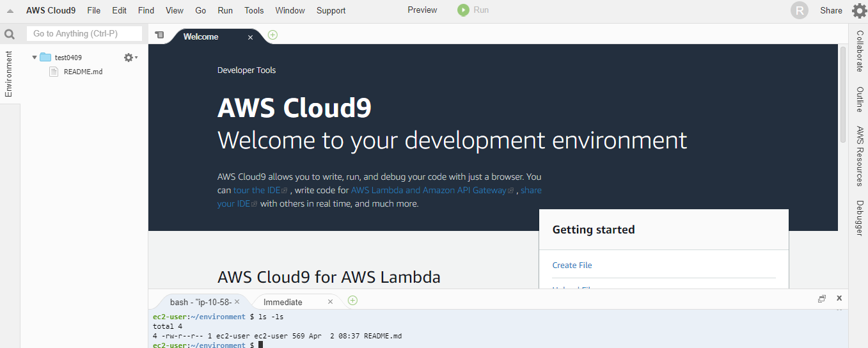868x348 pixels.
Task: Switch to the Immediate tab
Action: 283,302
